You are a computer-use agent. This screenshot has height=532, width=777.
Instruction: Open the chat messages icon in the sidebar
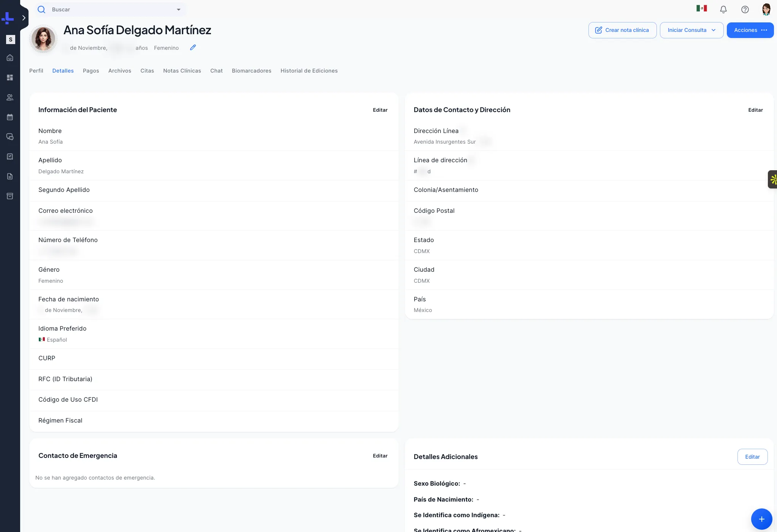point(10,137)
